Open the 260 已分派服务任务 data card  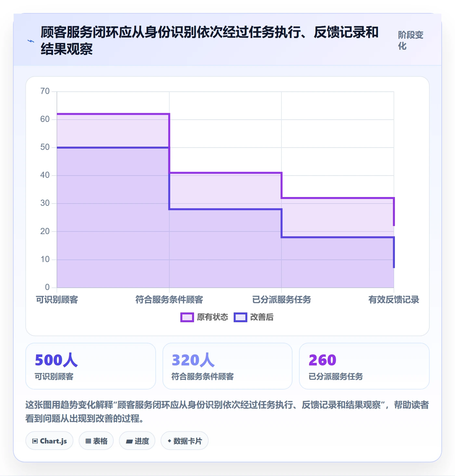point(364,366)
